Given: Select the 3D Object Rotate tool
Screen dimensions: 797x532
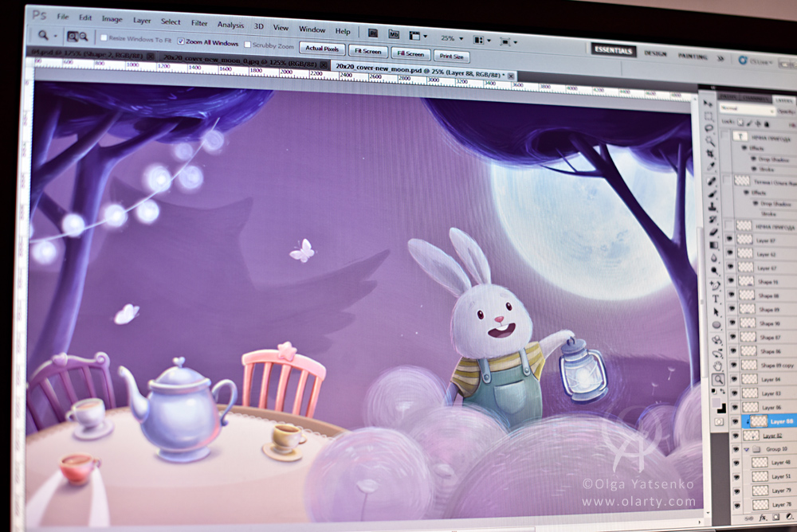Looking at the screenshot, I should pos(717,339).
